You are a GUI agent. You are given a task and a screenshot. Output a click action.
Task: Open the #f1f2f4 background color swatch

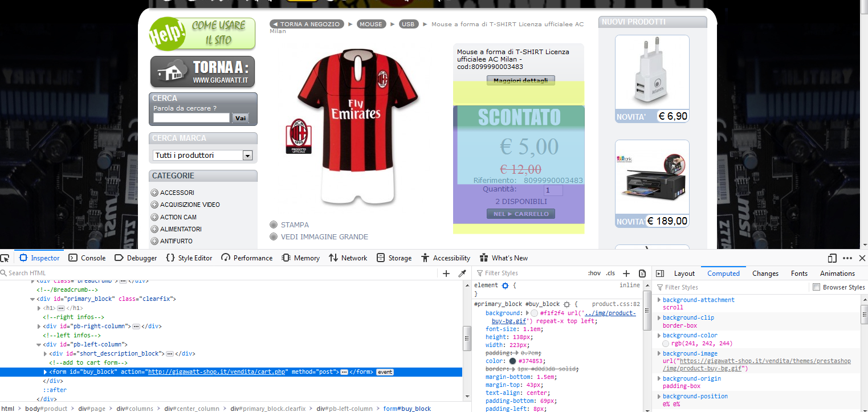(534, 313)
